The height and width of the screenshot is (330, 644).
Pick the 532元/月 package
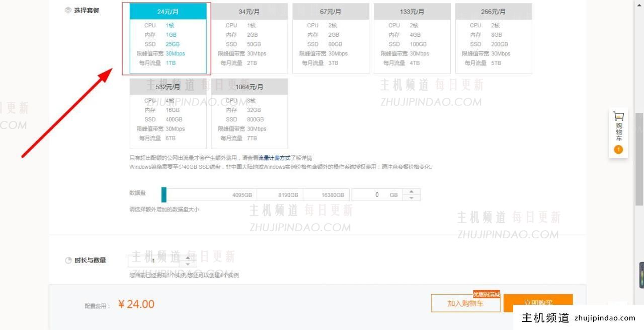[x=168, y=114]
